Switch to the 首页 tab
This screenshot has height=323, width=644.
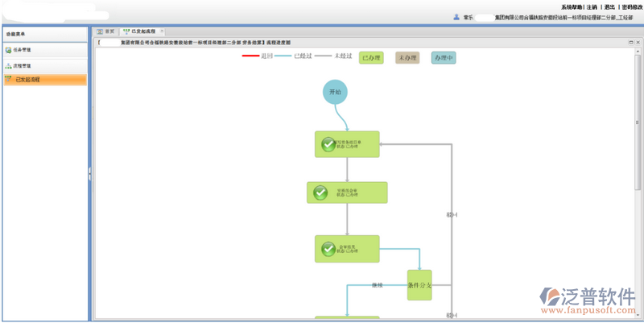point(105,31)
